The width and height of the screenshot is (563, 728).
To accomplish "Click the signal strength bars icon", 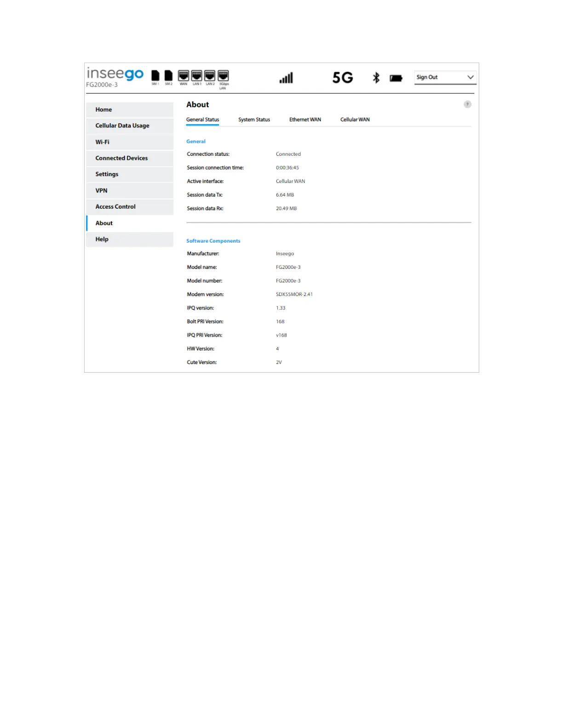I will coord(286,78).
